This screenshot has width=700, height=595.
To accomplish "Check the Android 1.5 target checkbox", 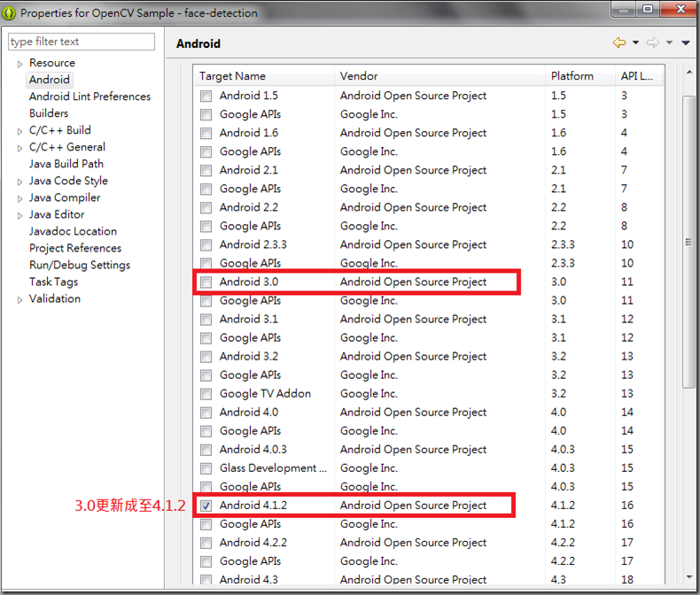I will (206, 96).
